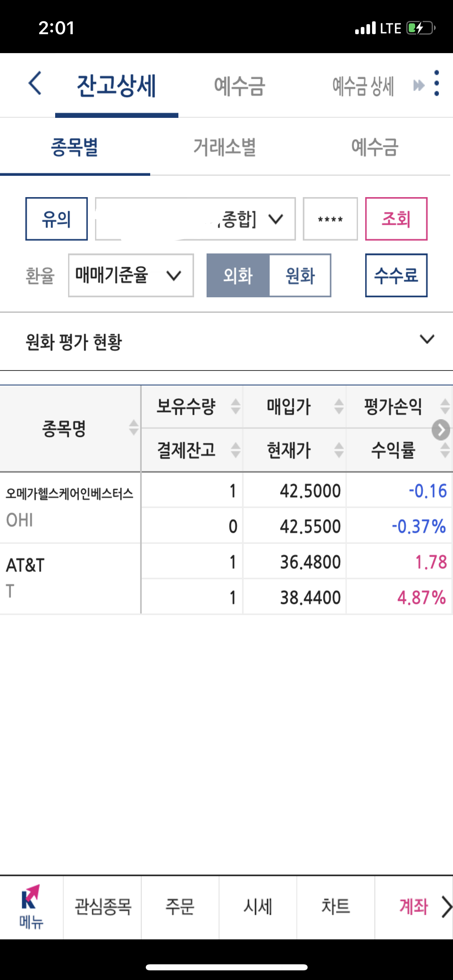Sort by the 현재가 column arrows

click(339, 450)
